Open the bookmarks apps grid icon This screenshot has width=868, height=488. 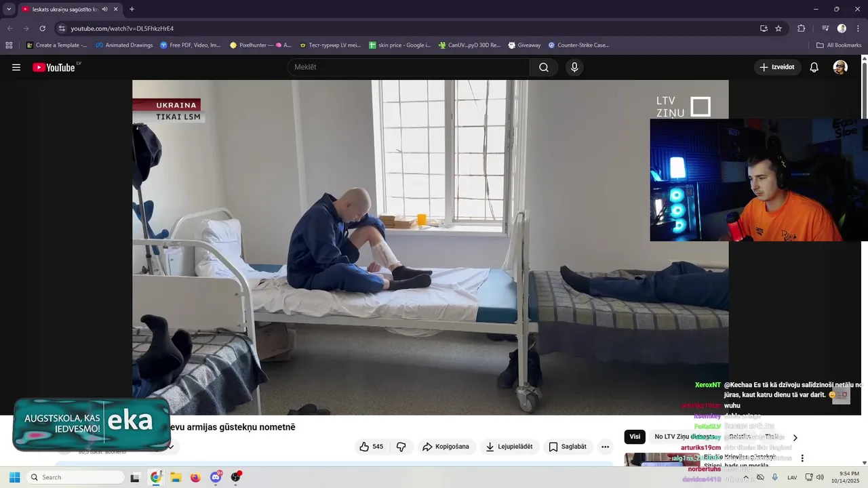click(x=9, y=45)
